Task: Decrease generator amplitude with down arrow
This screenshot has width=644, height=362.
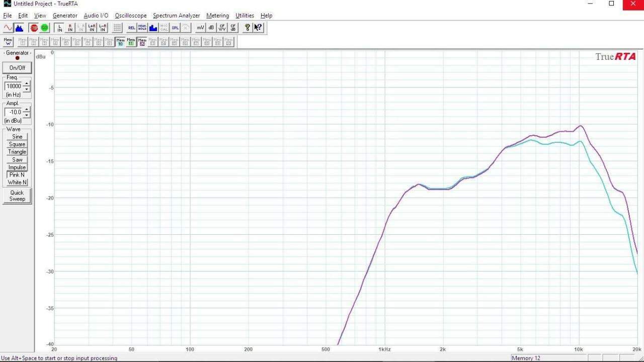Action: point(27,115)
